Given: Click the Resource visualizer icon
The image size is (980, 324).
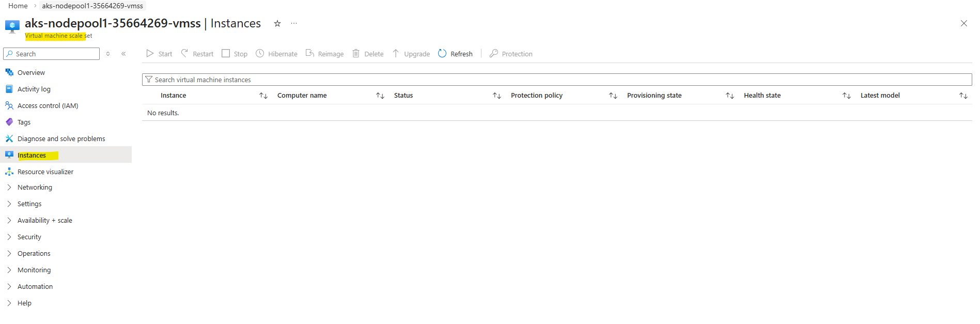Looking at the screenshot, I should (9, 172).
